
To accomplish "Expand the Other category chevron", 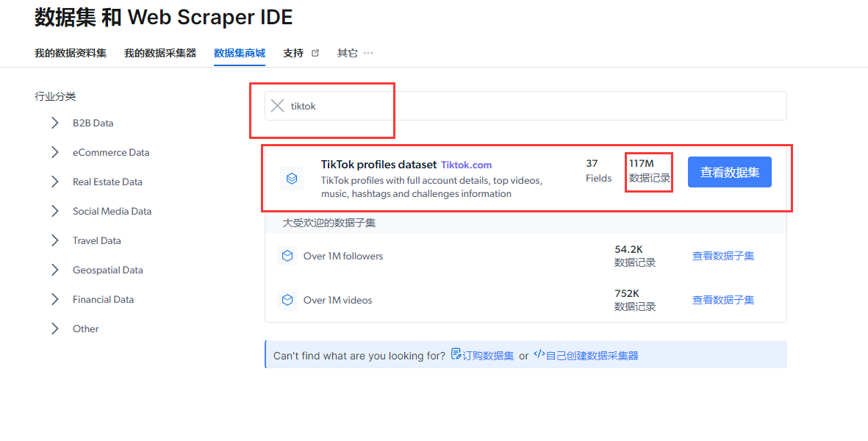I will point(55,329).
